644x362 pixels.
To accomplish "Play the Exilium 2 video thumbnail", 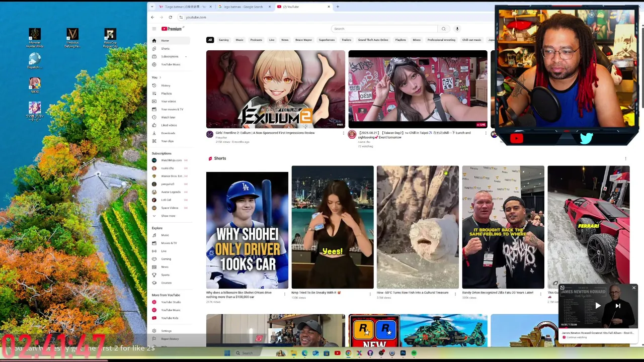I will point(276,89).
